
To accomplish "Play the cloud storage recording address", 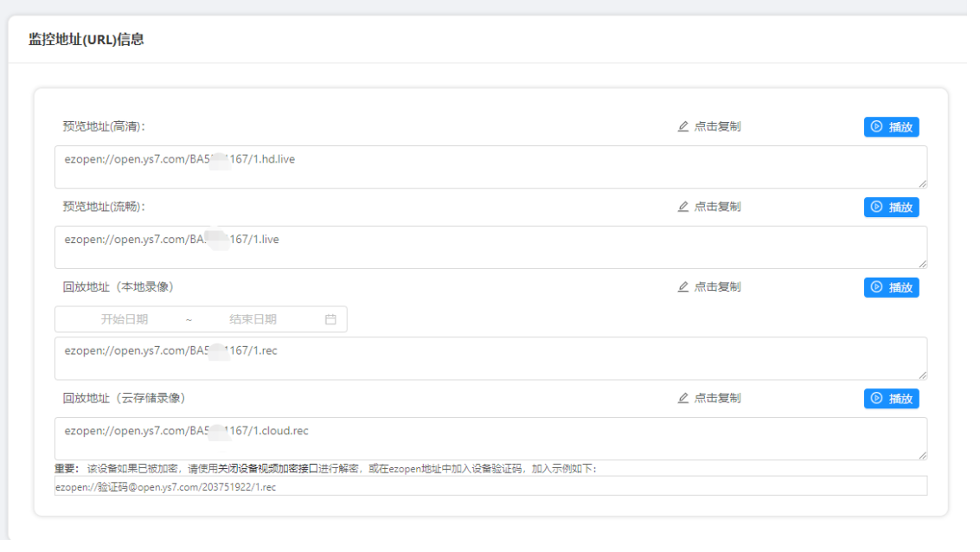I will click(891, 399).
